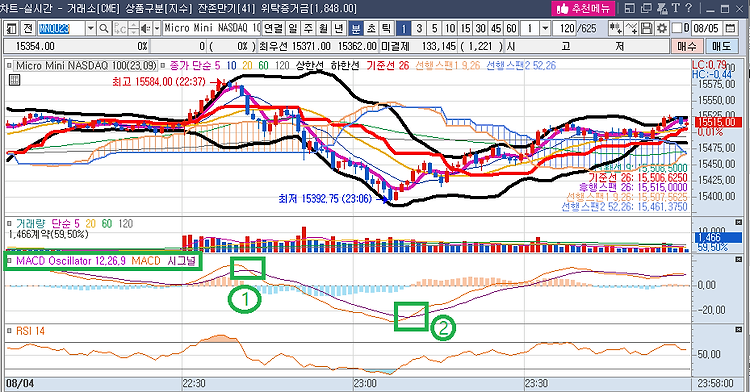Open symbol search with magnifier icon
The width and height of the screenshot is (750, 392).
103,29
